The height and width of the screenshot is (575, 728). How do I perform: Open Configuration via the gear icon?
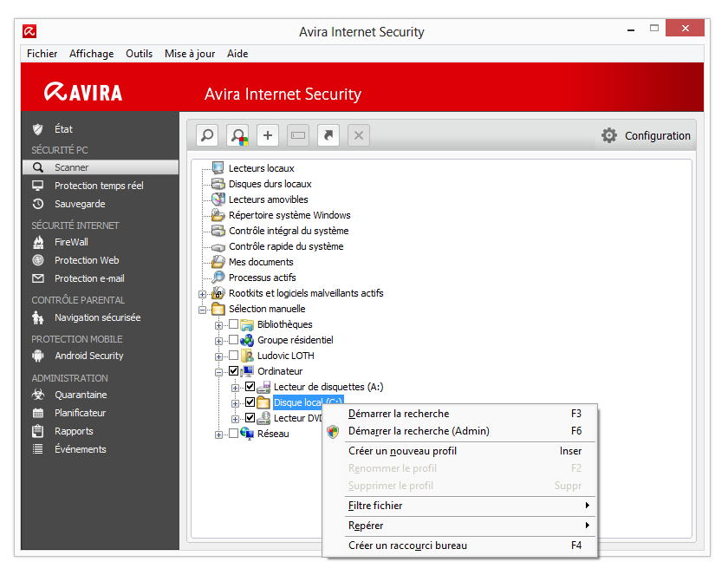point(612,135)
